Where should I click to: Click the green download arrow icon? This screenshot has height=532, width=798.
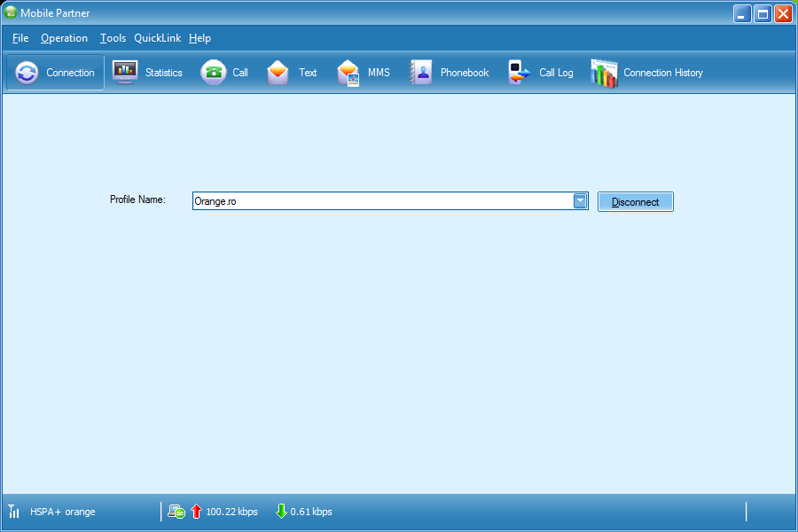(x=281, y=511)
